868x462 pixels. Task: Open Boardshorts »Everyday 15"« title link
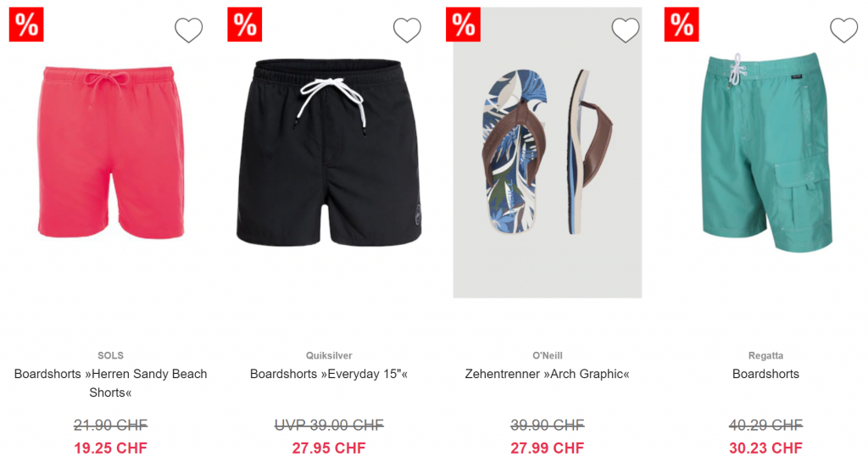(x=329, y=374)
